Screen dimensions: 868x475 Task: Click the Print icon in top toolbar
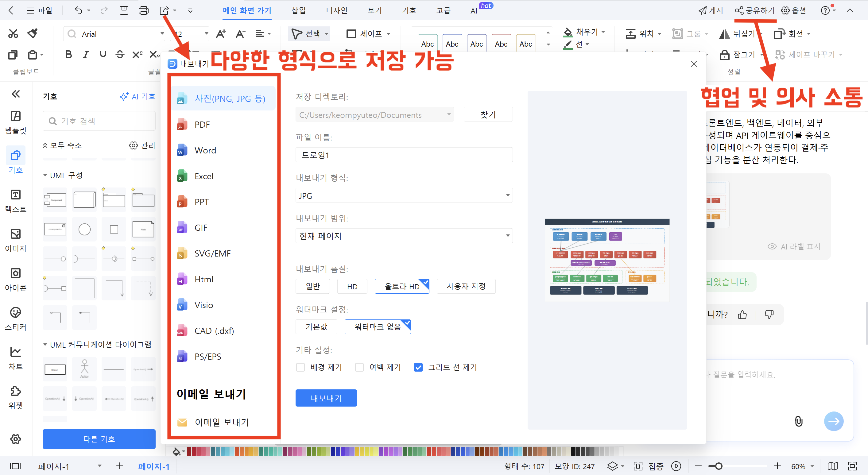(x=144, y=10)
